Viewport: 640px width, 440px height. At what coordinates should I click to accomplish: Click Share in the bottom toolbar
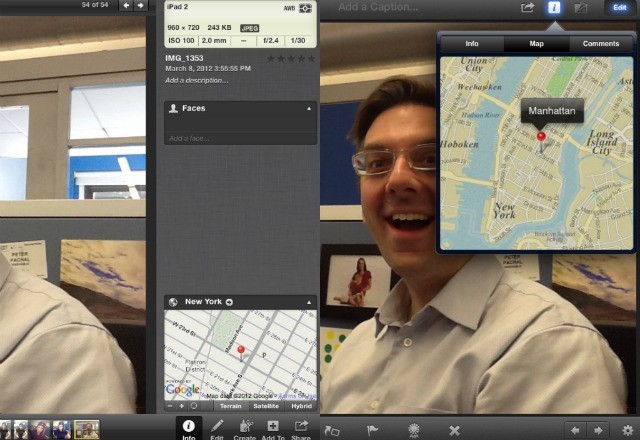301,429
